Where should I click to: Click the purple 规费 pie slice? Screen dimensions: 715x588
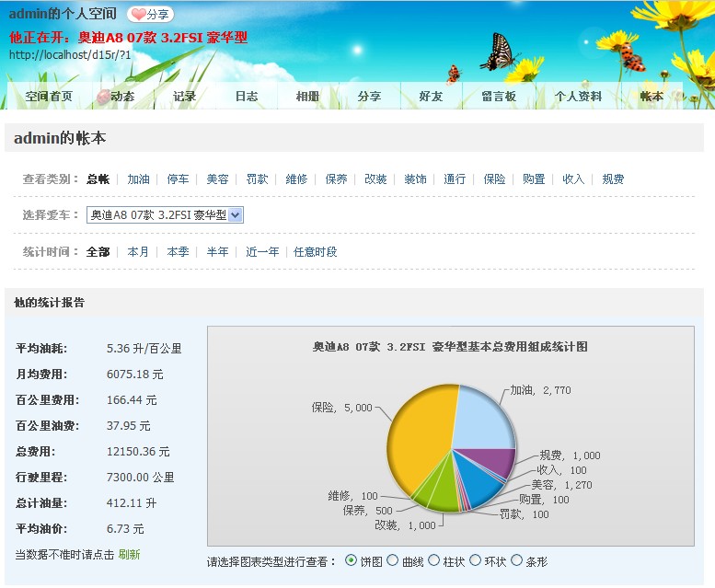click(495, 460)
